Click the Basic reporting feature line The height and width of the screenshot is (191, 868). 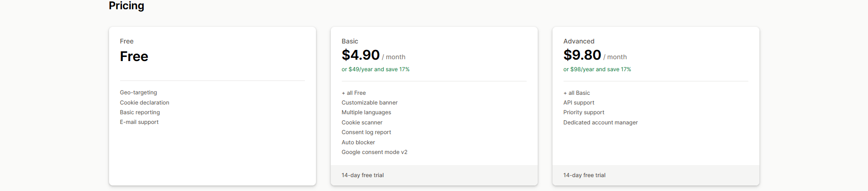pos(140,112)
